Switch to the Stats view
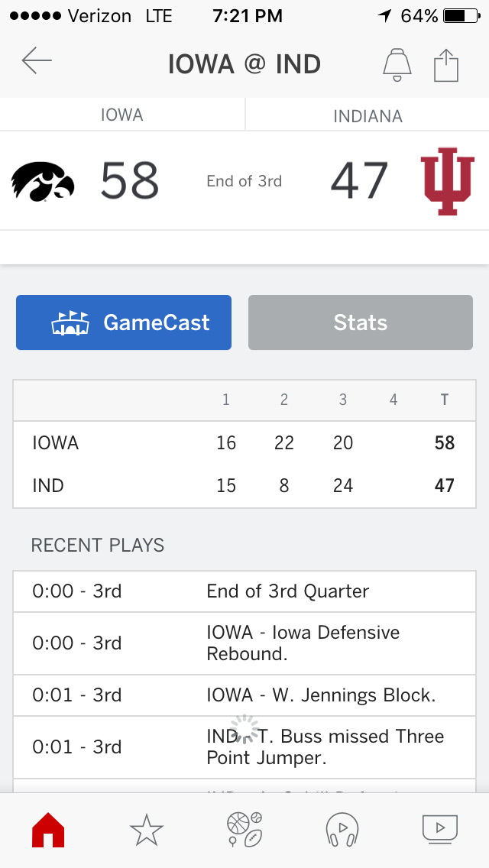This screenshot has height=868, width=489. pos(361,322)
